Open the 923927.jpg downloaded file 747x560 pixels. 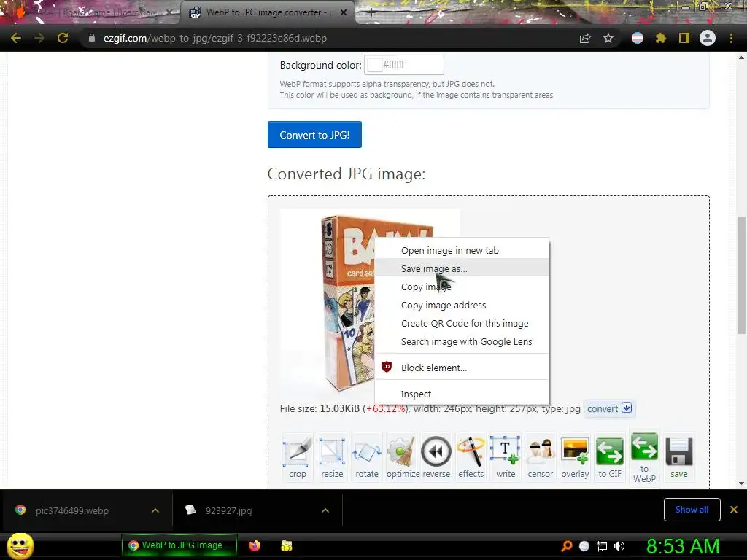228,510
